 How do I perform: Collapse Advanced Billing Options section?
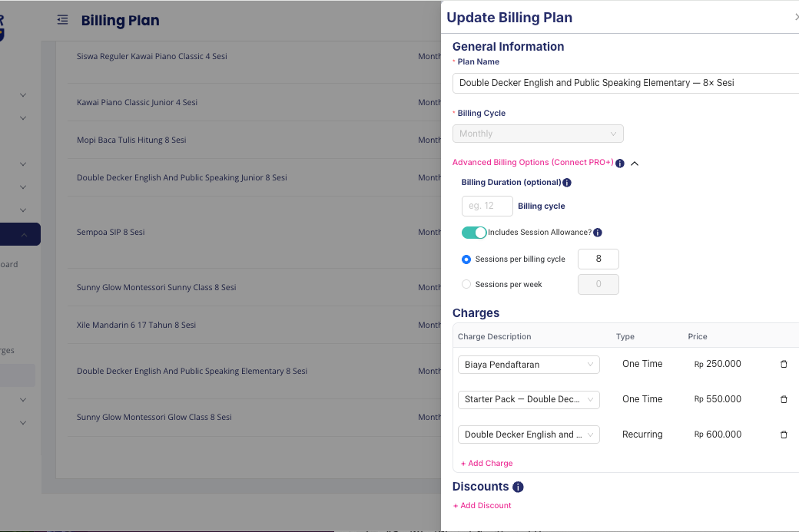pos(635,164)
